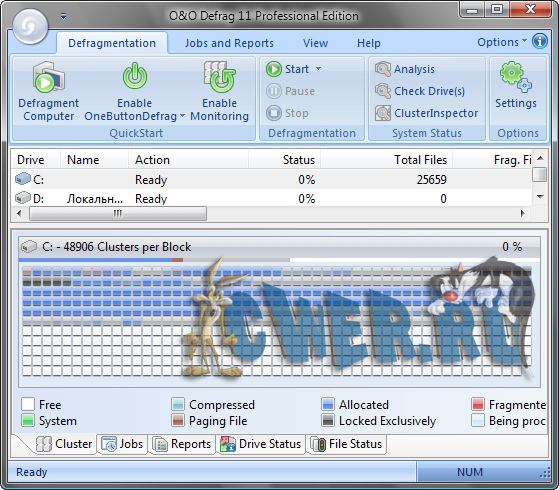Screen dimensions: 559x490
Task: Click the blue info help icon
Action: point(540,41)
